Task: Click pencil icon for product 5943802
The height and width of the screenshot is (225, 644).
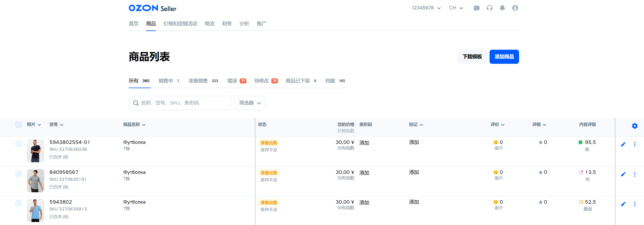Action: click(x=623, y=204)
